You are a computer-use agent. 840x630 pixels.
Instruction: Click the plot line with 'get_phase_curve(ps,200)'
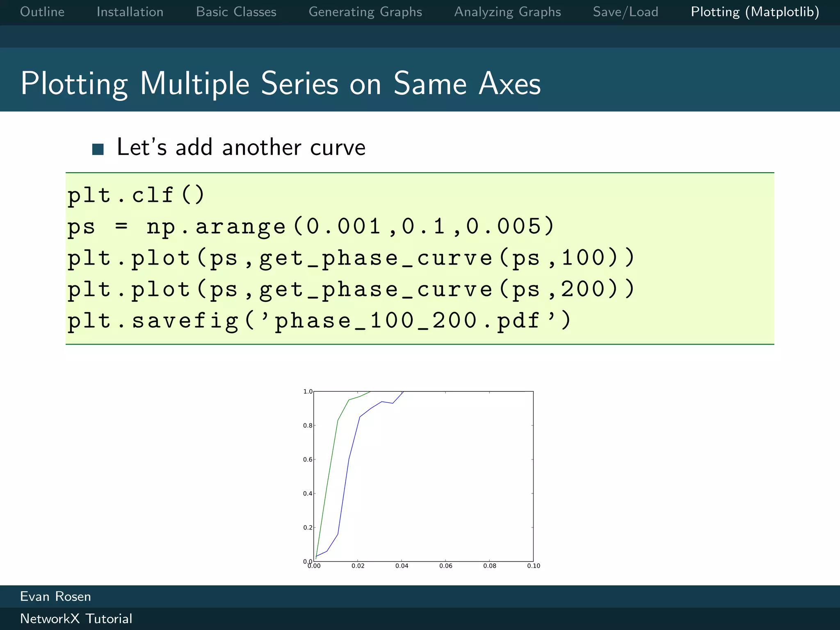(351, 290)
